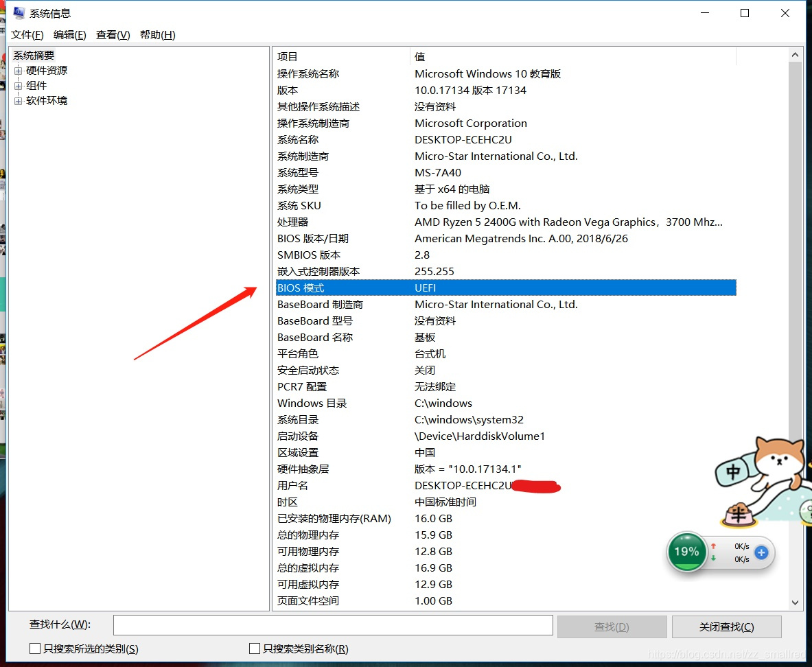
Task: Click the 关闭查找(C) button
Action: point(727,627)
